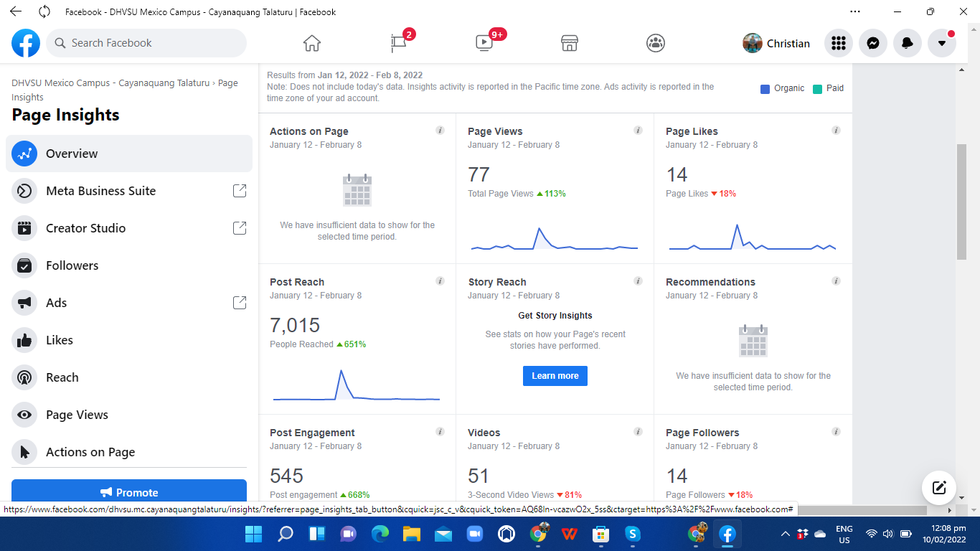Click the floating New Message compose icon

click(x=939, y=488)
